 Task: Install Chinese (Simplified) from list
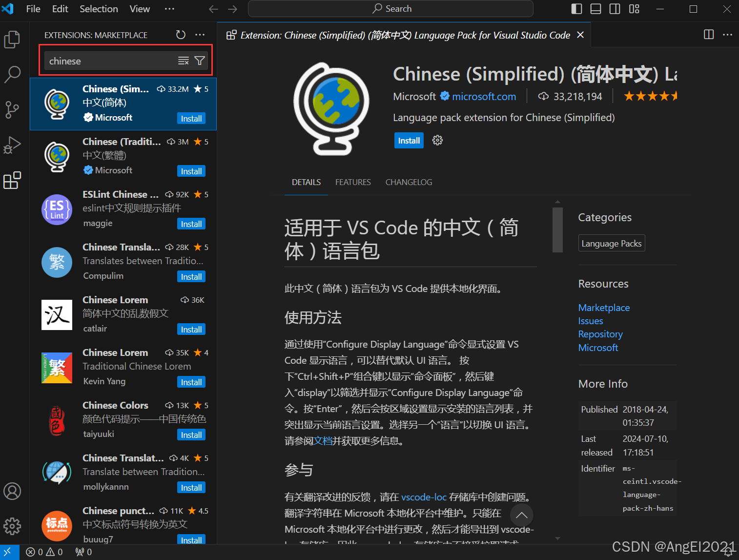(191, 119)
